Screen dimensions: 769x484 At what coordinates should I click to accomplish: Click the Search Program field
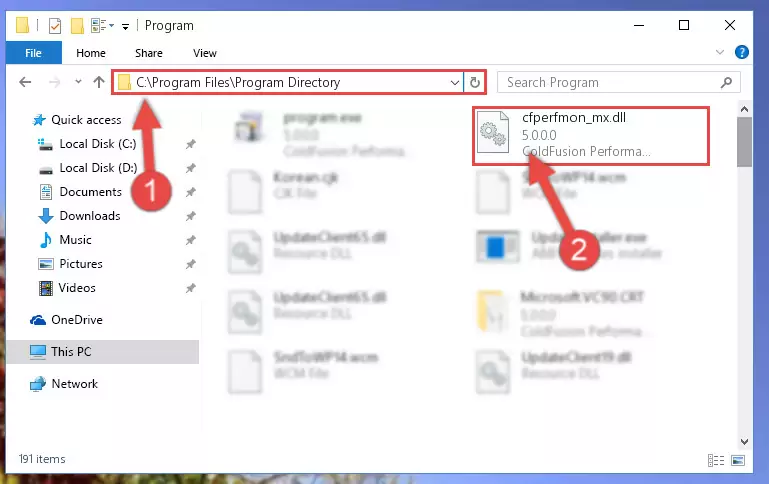[x=618, y=82]
